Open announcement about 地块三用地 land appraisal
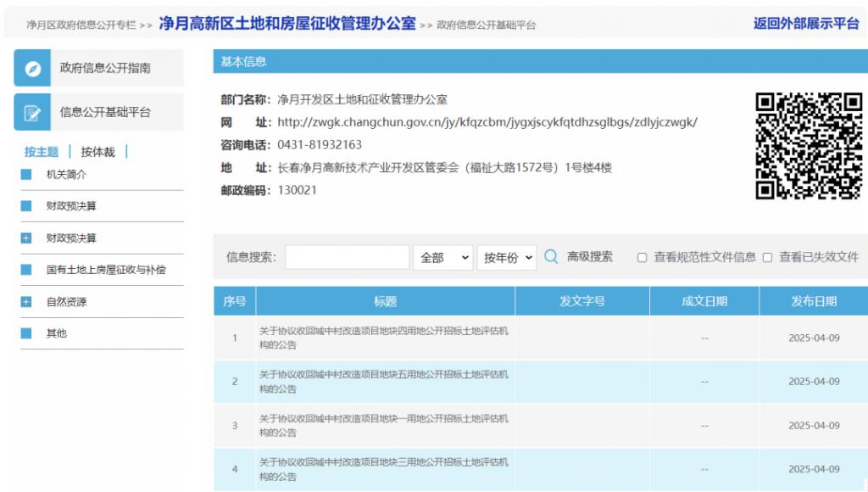Screen dimensions: 868x492 (384, 469)
